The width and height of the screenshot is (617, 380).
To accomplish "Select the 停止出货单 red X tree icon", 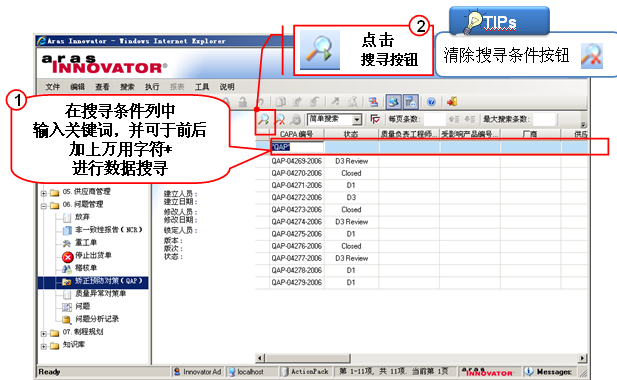I will [x=68, y=256].
